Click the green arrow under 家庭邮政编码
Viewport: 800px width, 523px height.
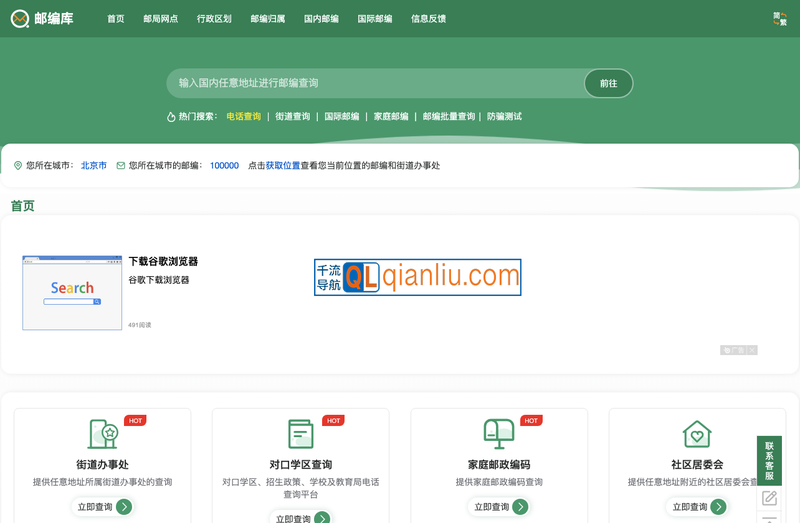pos(520,507)
